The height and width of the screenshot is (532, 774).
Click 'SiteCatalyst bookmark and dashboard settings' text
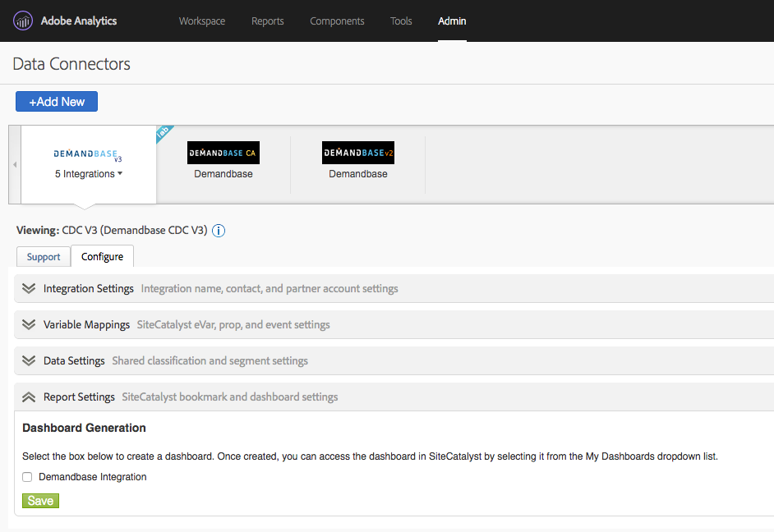(230, 397)
